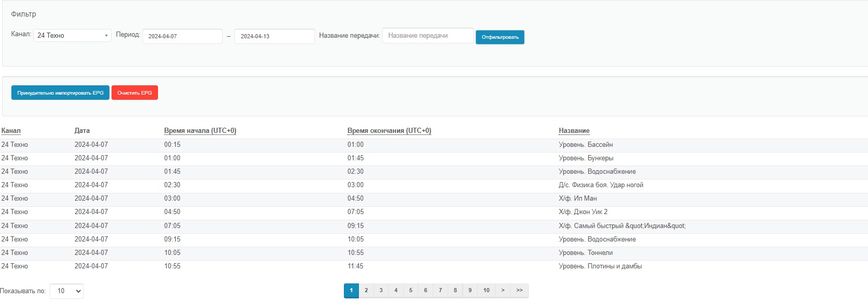Image resolution: width=868 pixels, height=302 pixels.
Task: Click the period end date field 2024-04-13
Action: (275, 36)
